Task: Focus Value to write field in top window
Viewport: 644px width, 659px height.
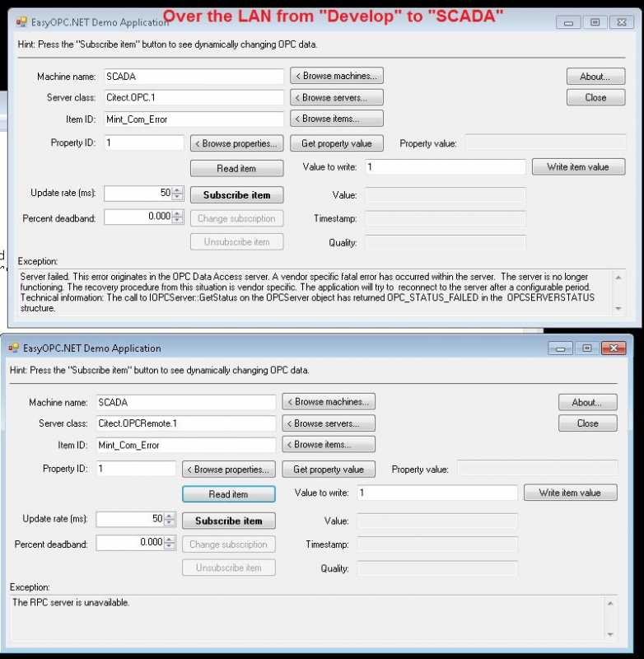Action: pos(446,167)
